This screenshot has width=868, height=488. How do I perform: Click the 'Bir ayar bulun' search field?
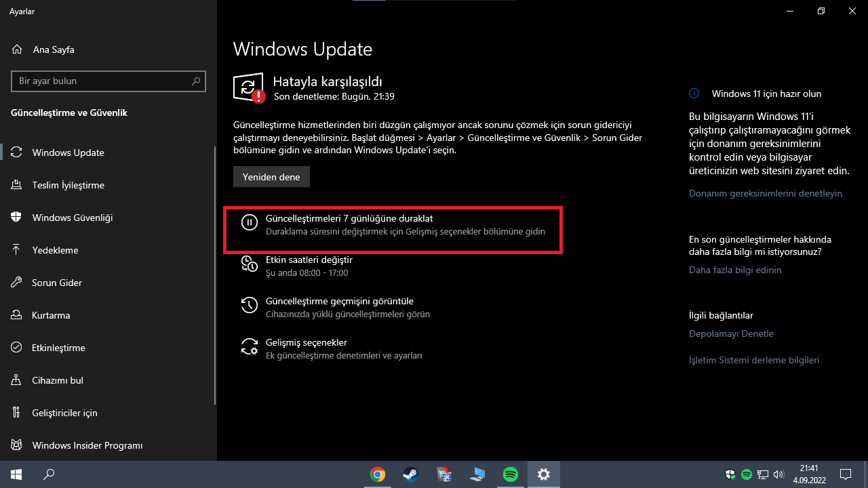point(108,81)
